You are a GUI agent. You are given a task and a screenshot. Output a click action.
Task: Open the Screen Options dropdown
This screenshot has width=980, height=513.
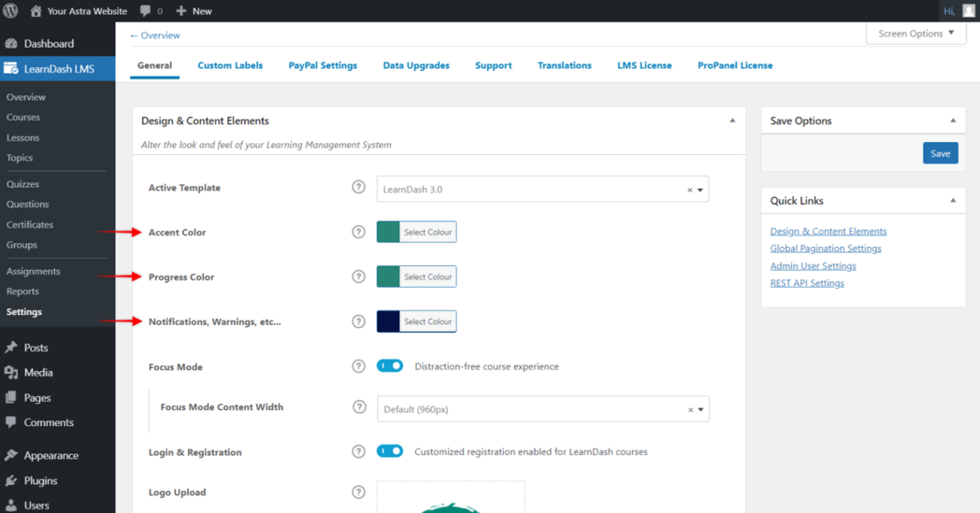pyautogui.click(x=915, y=34)
